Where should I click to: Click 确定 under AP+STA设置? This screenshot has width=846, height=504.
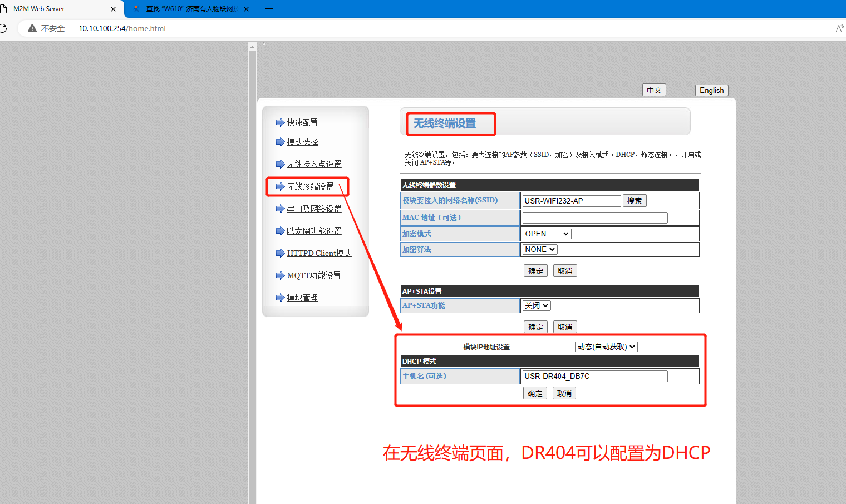point(535,327)
